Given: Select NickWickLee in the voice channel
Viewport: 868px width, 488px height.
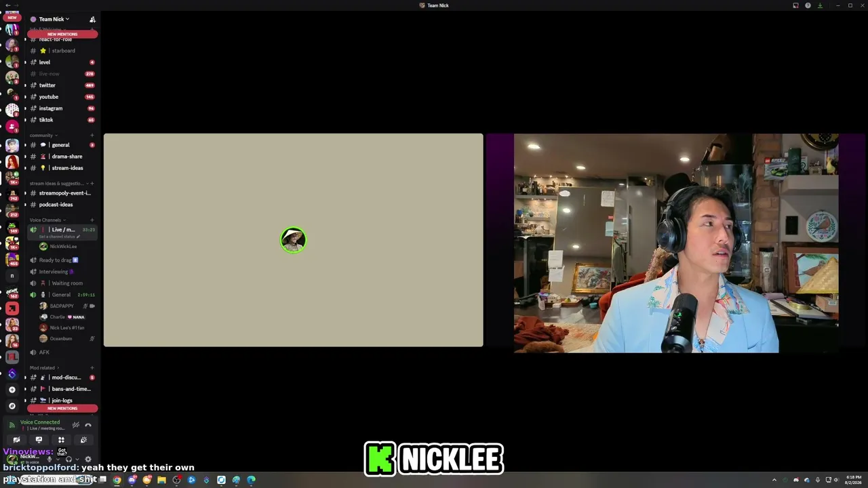Looking at the screenshot, I should [x=63, y=247].
